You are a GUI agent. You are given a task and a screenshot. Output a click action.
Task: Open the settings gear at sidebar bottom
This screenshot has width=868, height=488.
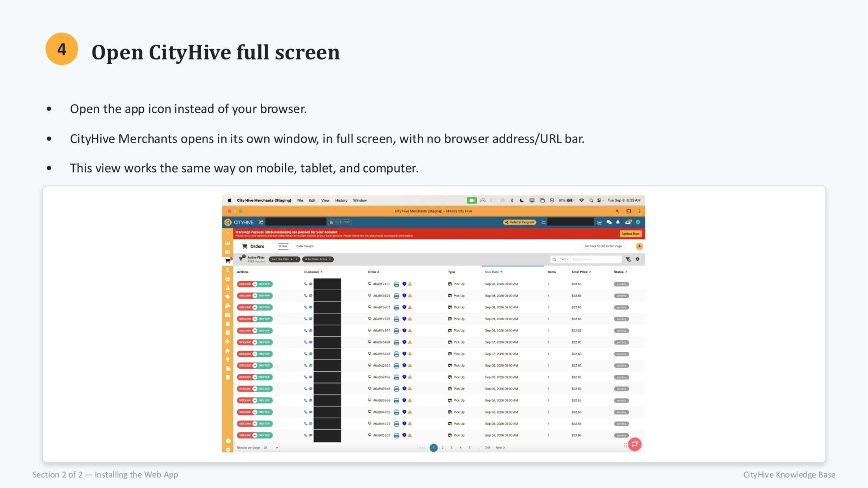(x=228, y=450)
